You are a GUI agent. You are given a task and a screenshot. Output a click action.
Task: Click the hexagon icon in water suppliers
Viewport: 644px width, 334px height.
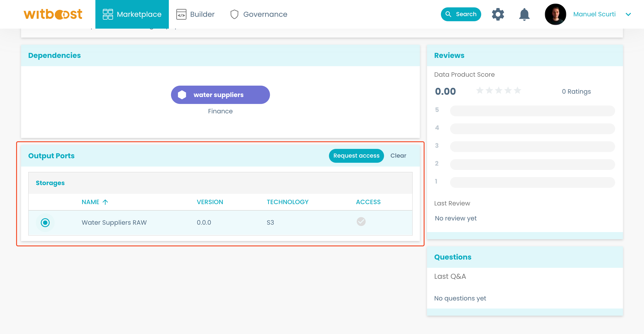(x=182, y=95)
